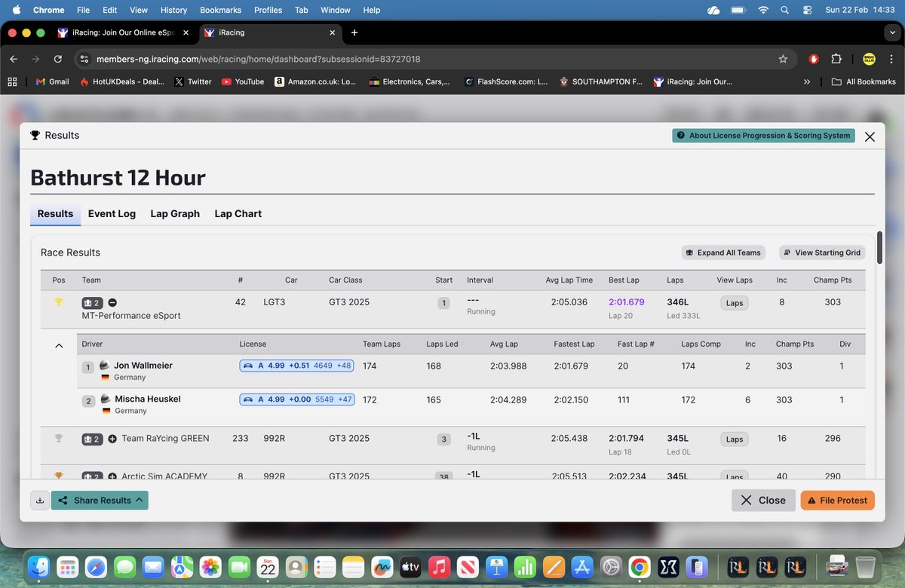Open Spotlight search in the menu bar
The image size is (905, 588).
[x=785, y=10]
